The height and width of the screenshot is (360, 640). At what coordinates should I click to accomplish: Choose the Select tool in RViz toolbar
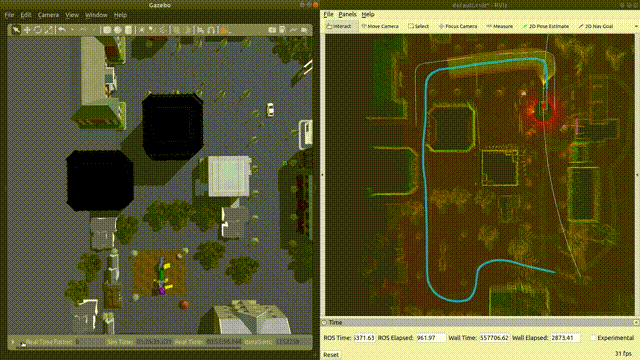[418, 26]
